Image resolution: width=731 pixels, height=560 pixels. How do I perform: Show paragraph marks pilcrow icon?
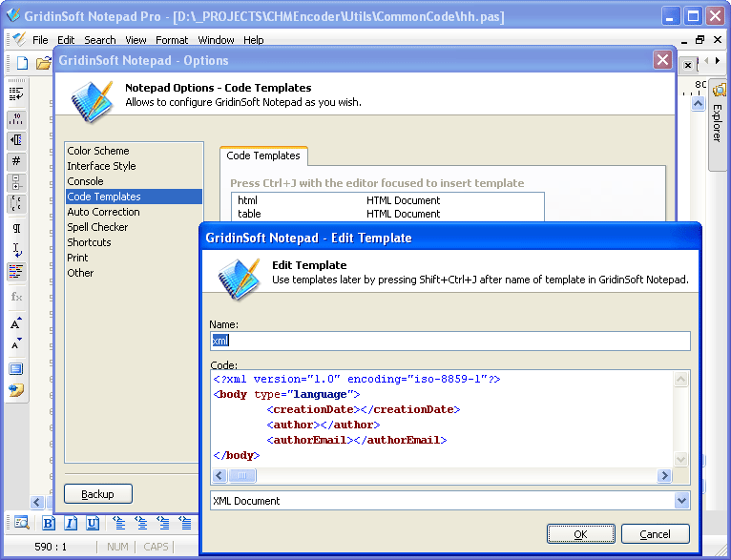point(16,228)
